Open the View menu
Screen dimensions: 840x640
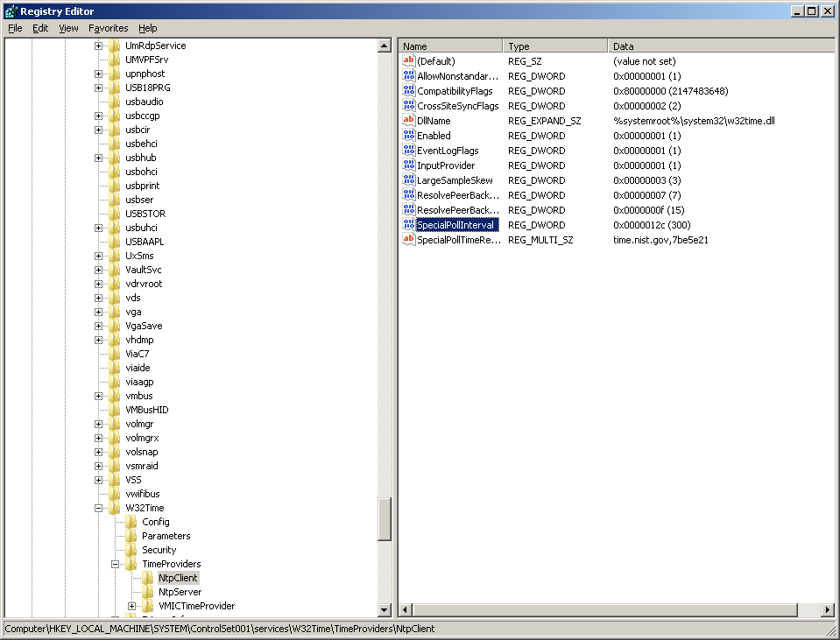tap(68, 28)
